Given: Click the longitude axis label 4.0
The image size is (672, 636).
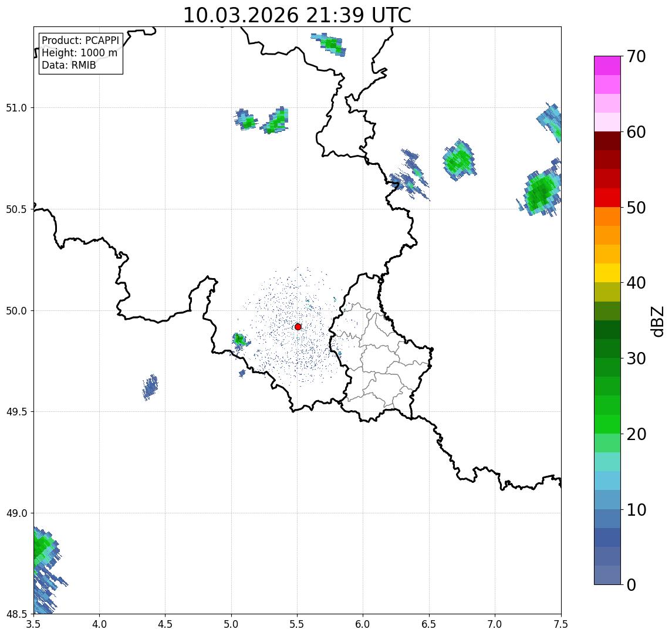Looking at the screenshot, I should pos(99,624).
